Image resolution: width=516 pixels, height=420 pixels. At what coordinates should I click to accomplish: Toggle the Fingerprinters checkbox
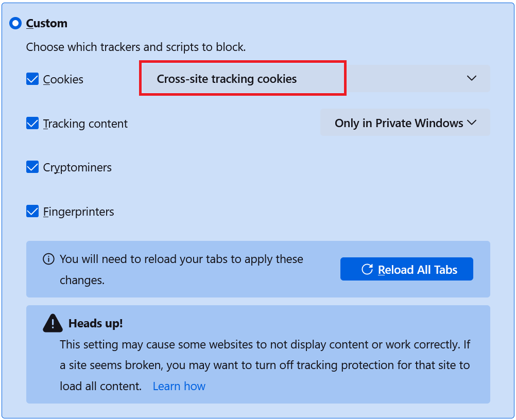[32, 211]
